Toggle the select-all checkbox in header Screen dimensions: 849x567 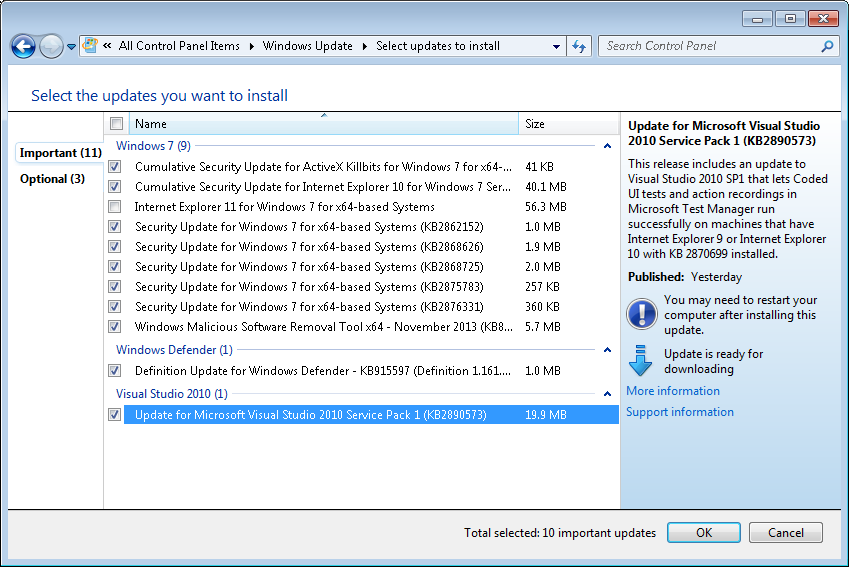coord(116,123)
